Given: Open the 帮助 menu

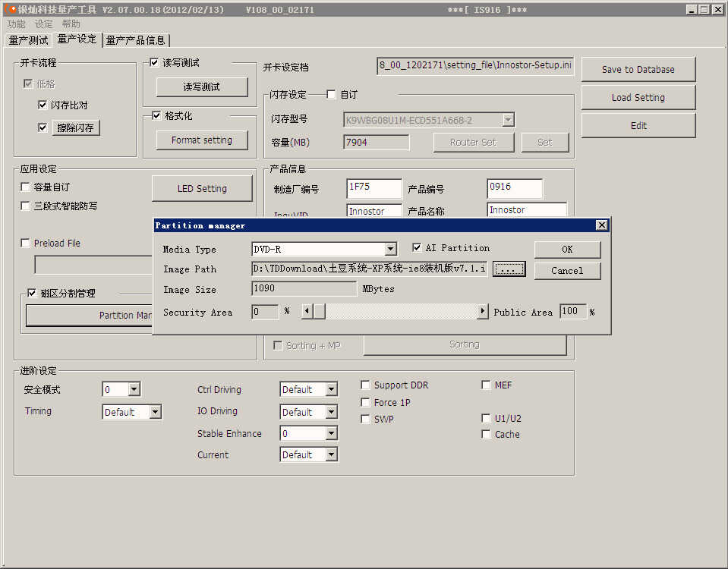Looking at the screenshot, I should click(x=71, y=24).
